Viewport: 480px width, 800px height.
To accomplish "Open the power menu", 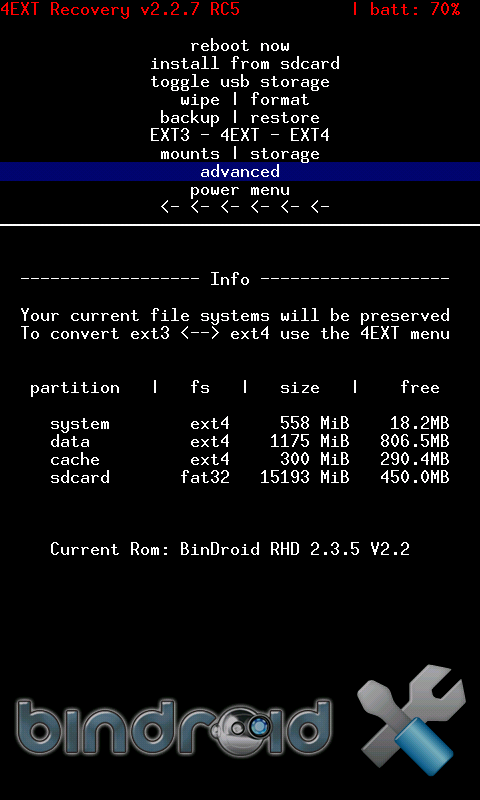I will [x=240, y=190].
